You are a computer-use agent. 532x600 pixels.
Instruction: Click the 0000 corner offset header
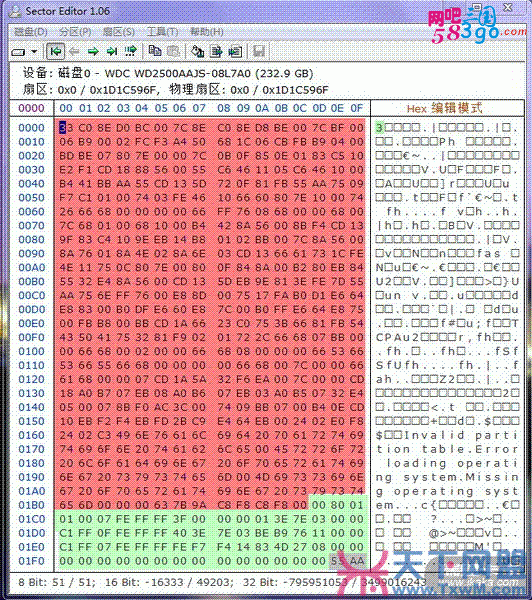coord(31,108)
